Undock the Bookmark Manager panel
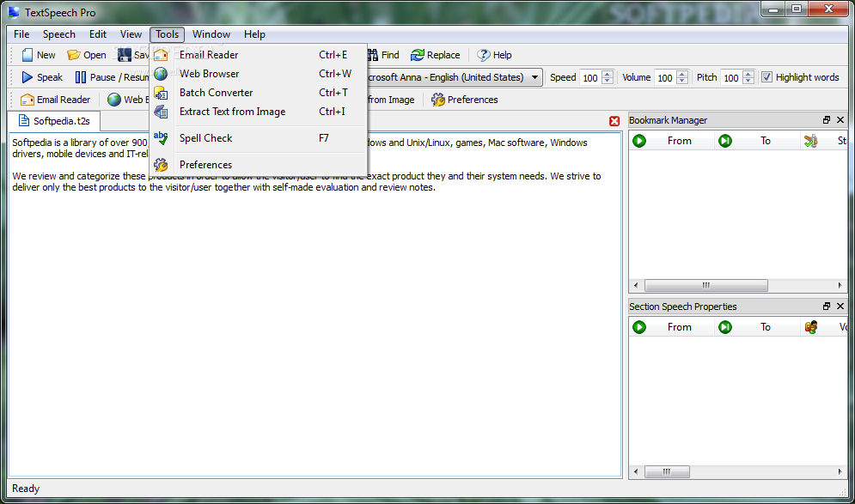Screen dimensions: 855x504 click(x=827, y=120)
